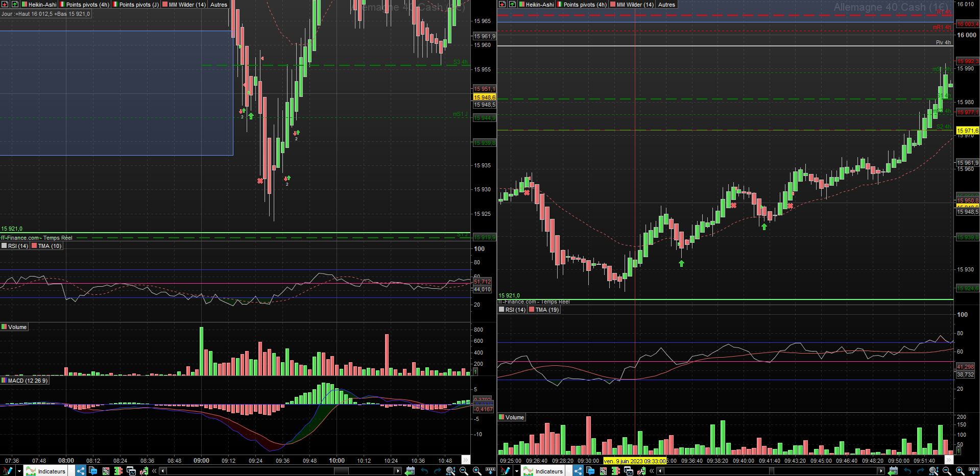Click the Indicateurs button in left chart

pyautogui.click(x=46, y=471)
